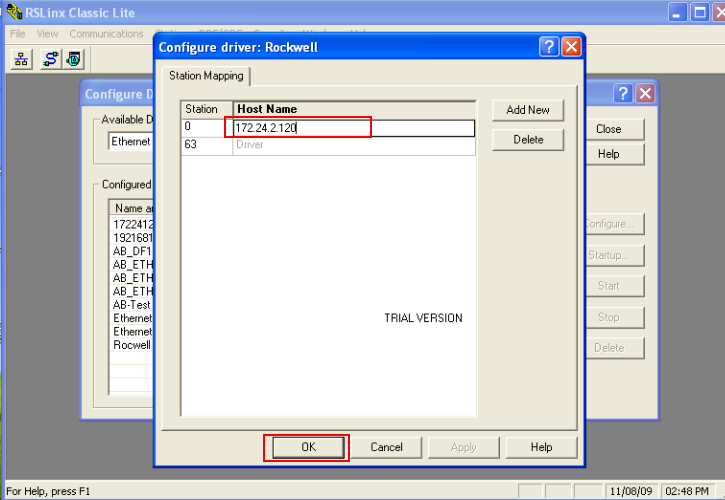The width and height of the screenshot is (725, 500).
Task: Click Help in the Configure Drivers window
Action: pos(614,154)
